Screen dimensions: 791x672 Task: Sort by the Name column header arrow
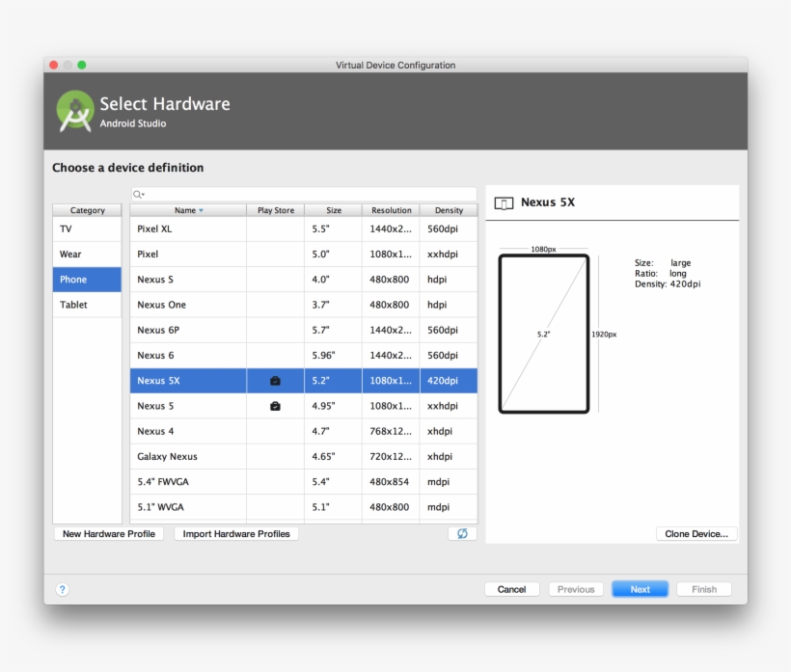point(202,210)
